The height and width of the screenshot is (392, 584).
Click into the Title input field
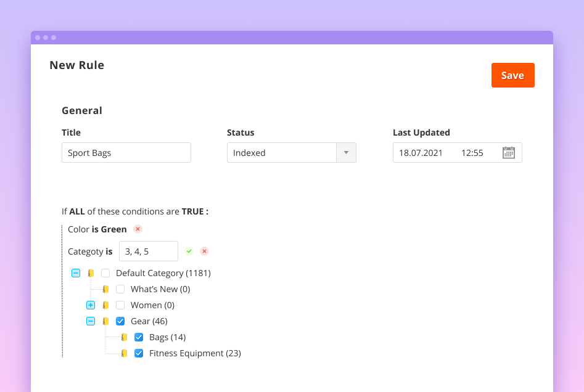[126, 153]
